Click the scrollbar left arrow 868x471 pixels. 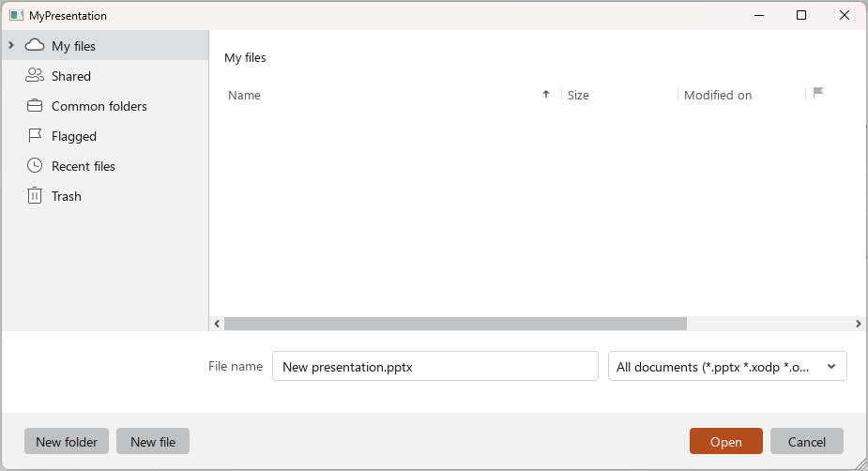click(217, 324)
